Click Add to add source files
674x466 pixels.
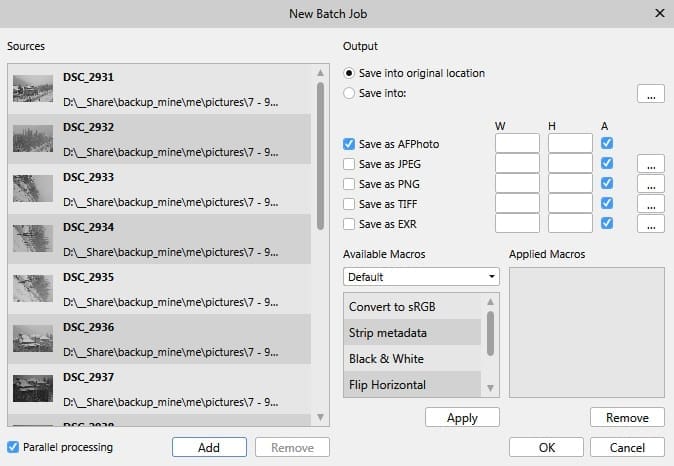209,448
